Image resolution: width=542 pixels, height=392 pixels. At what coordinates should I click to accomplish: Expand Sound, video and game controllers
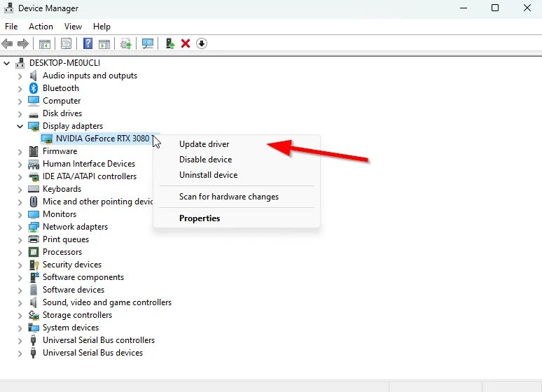click(20, 302)
